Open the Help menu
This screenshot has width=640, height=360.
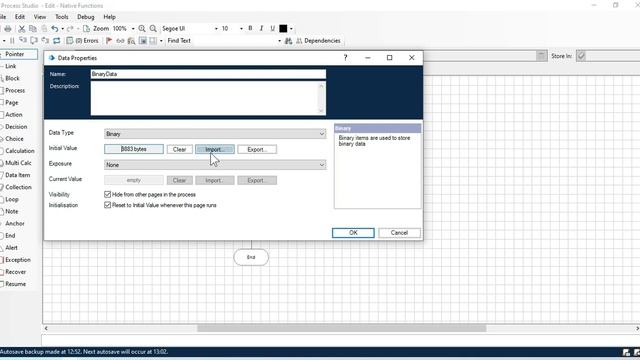click(109, 17)
